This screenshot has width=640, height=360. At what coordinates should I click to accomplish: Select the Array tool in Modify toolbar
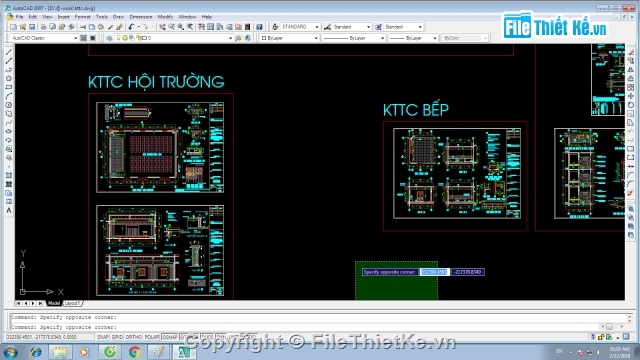coord(631,87)
